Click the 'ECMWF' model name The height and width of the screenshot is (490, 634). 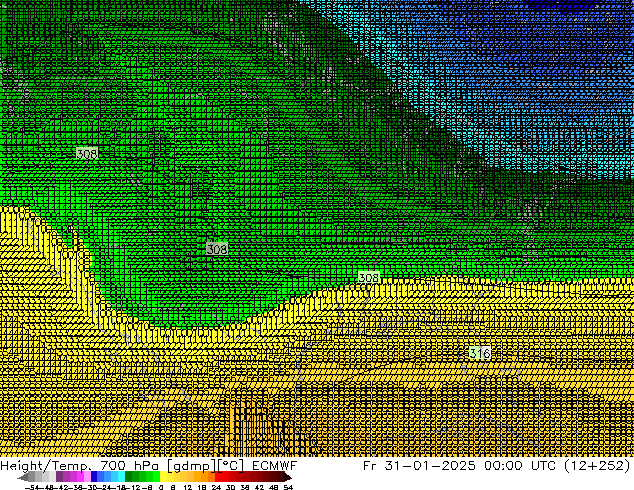click(275, 466)
